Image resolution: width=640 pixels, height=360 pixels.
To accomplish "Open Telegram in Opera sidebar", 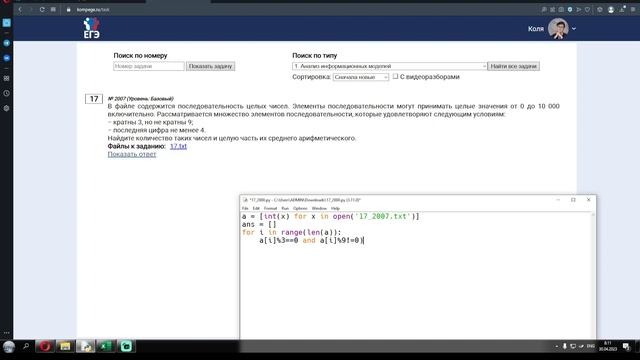I will coord(7,43).
